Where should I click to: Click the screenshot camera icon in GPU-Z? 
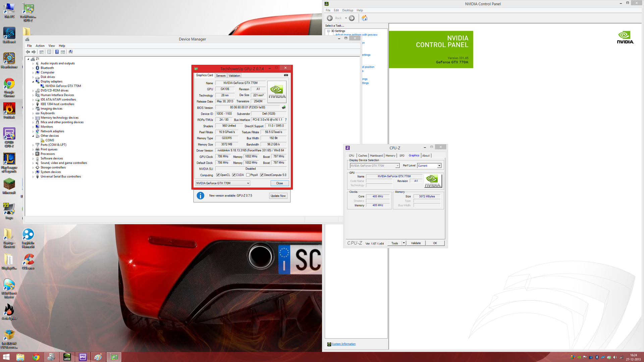pyautogui.click(x=286, y=75)
